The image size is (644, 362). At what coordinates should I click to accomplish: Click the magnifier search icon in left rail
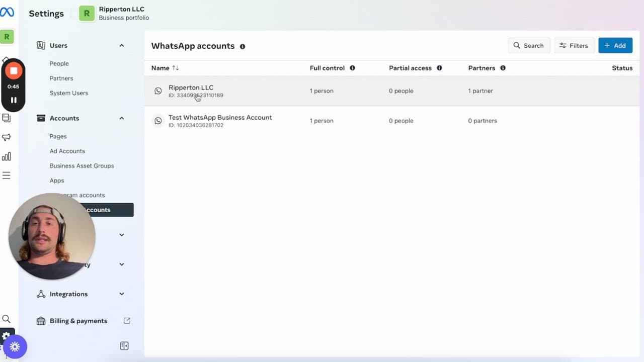(6, 319)
